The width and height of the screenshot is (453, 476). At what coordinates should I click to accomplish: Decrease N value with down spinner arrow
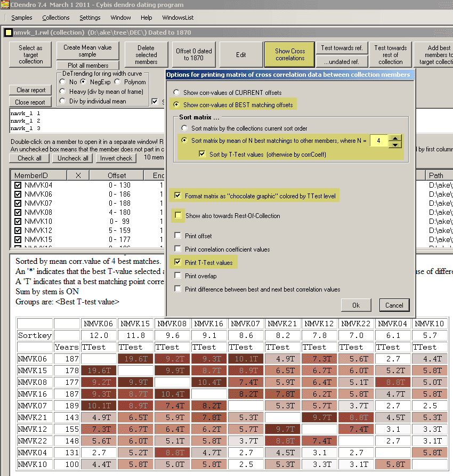395,144
